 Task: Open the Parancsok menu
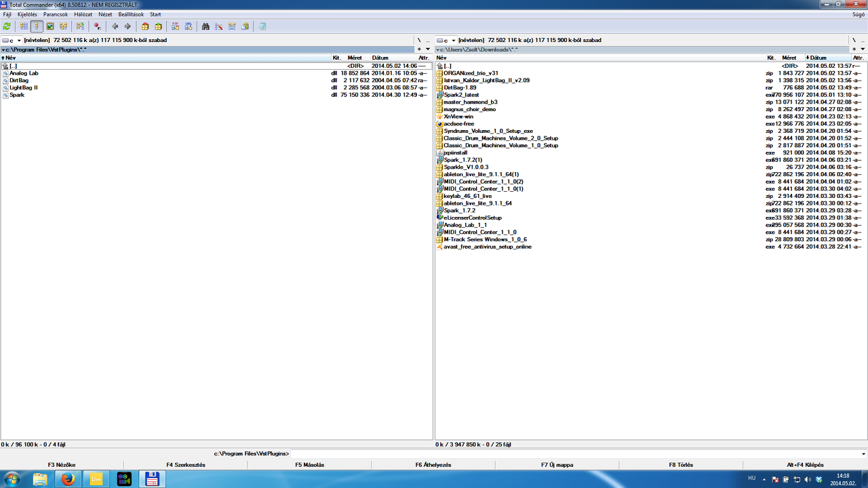tap(56, 14)
